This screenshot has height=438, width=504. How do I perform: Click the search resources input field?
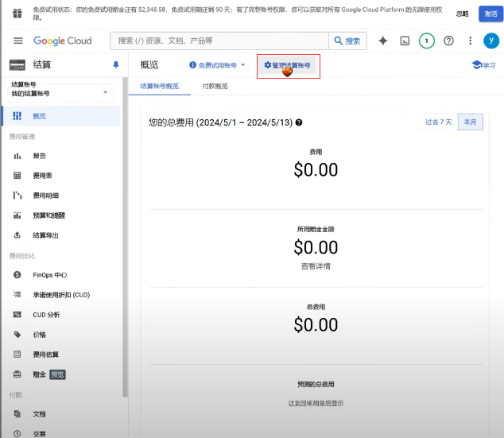pyautogui.click(x=219, y=41)
